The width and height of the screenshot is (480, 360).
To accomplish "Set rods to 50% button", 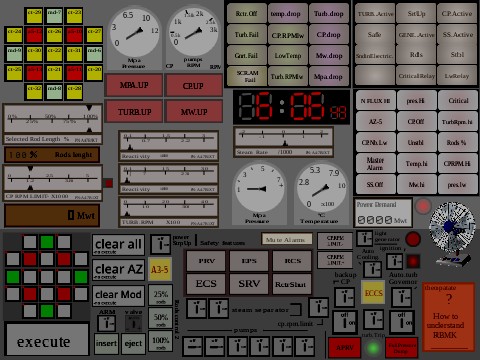I will click(x=161, y=318).
